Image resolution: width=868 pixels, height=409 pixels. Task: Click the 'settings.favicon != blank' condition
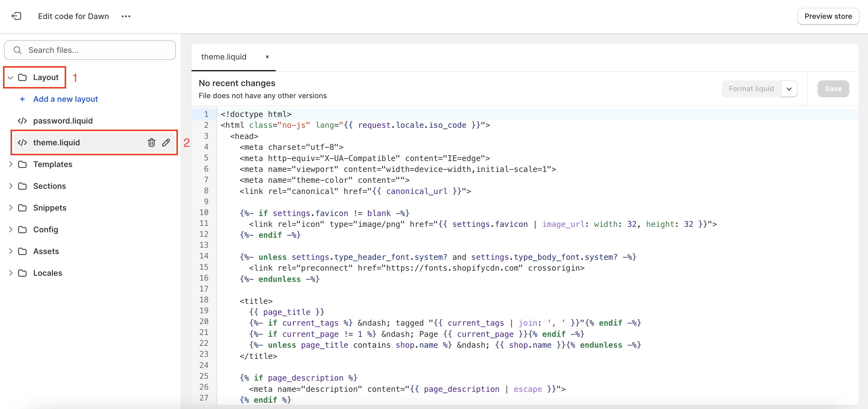[x=332, y=213]
